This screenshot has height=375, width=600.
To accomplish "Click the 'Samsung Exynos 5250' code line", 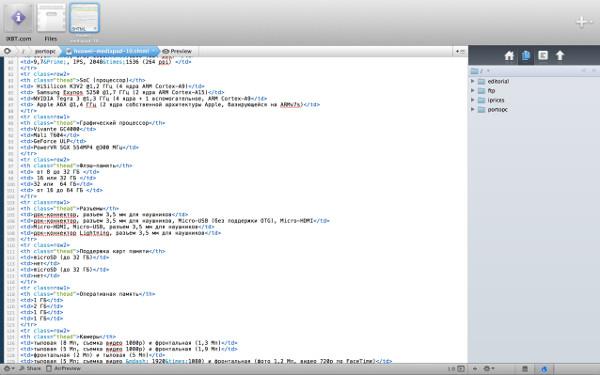I will coord(122,92).
